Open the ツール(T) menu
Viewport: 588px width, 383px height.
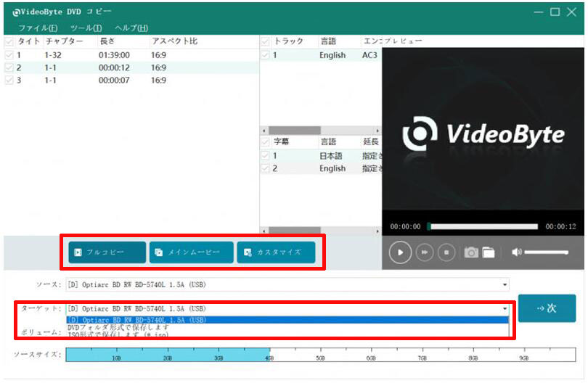point(86,28)
